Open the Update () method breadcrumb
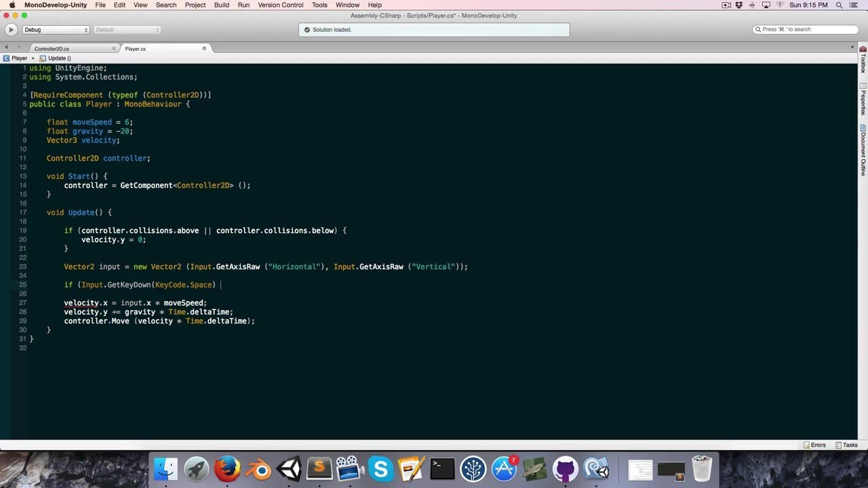 [56, 58]
